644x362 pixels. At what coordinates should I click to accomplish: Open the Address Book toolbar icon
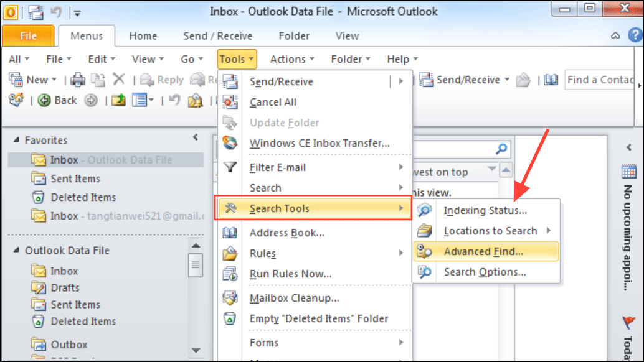pyautogui.click(x=551, y=80)
